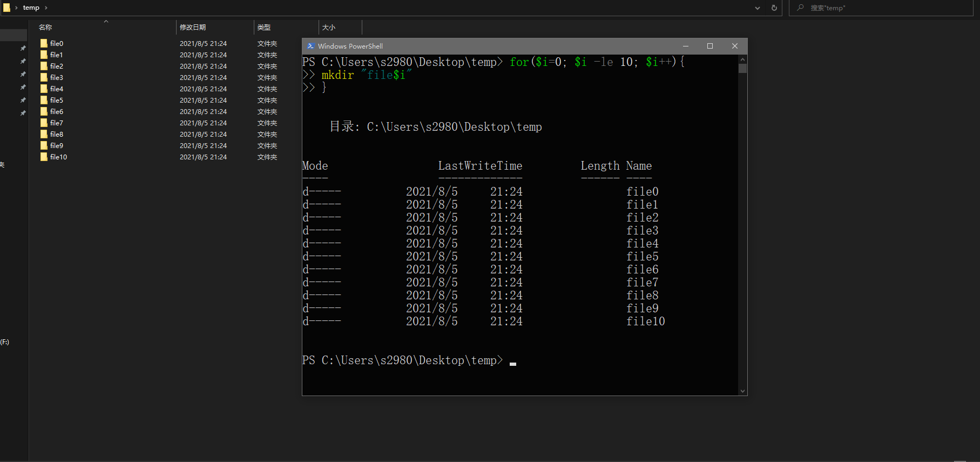The width and height of the screenshot is (980, 462).
Task: Select the file8 folder icon
Action: pos(44,134)
